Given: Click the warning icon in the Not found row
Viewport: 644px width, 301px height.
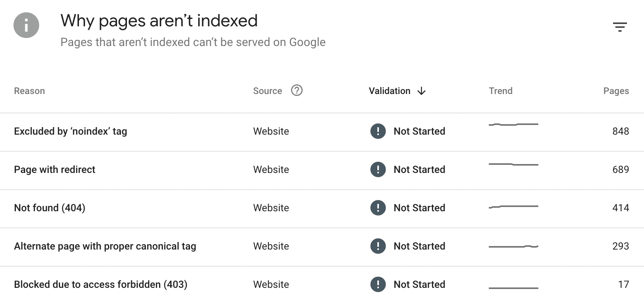Looking at the screenshot, I should coord(378,208).
